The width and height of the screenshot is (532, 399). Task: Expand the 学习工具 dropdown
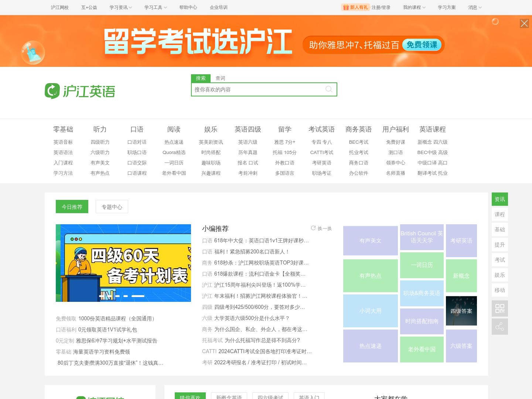click(x=156, y=7)
